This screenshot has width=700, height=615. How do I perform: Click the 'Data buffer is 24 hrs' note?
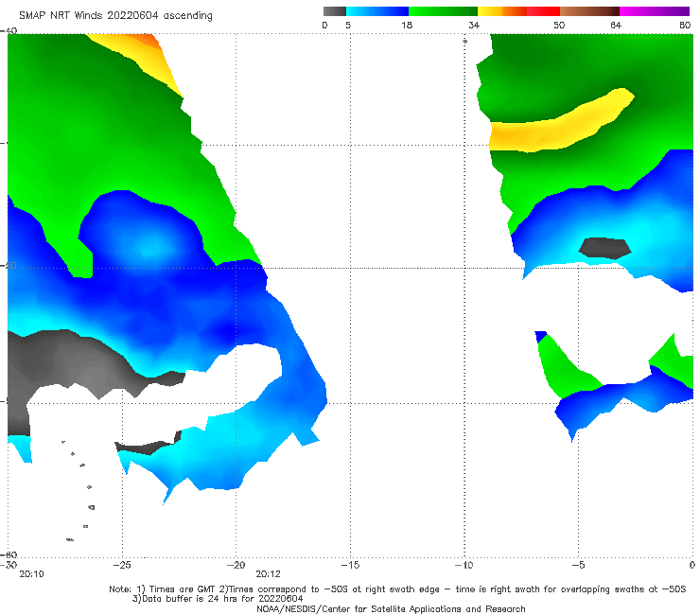tap(218, 599)
